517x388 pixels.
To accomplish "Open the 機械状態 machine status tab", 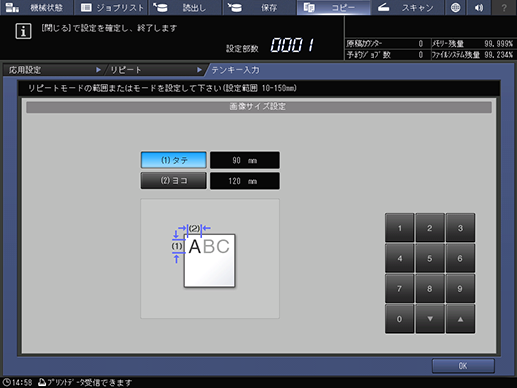I will pos(36,7).
